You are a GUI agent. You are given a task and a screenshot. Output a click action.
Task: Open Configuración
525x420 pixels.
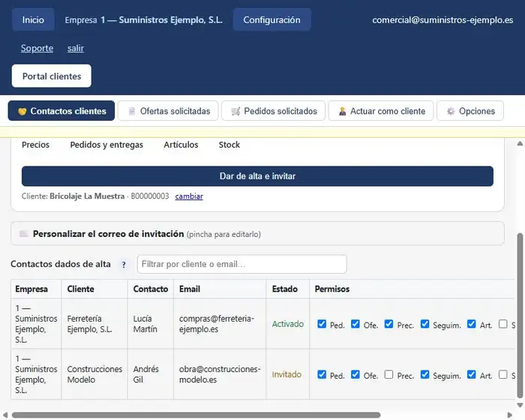(271, 19)
